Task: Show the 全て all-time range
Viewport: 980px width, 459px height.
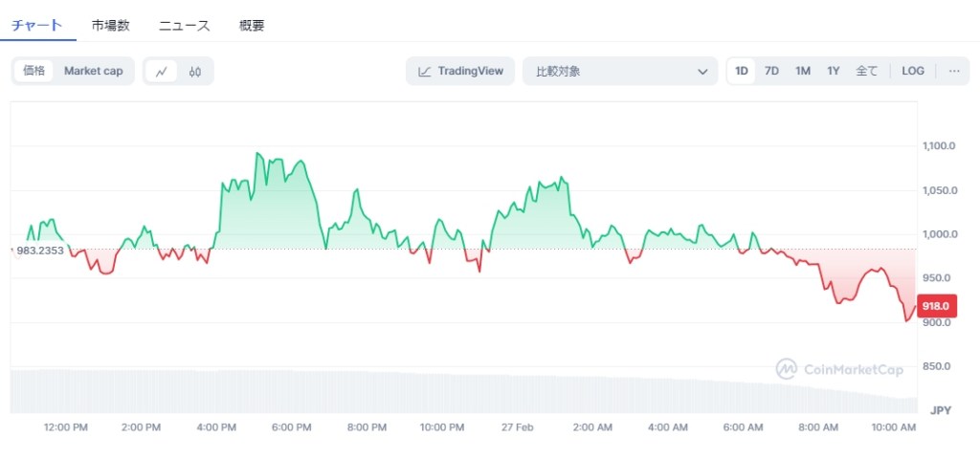Action: 866,71
